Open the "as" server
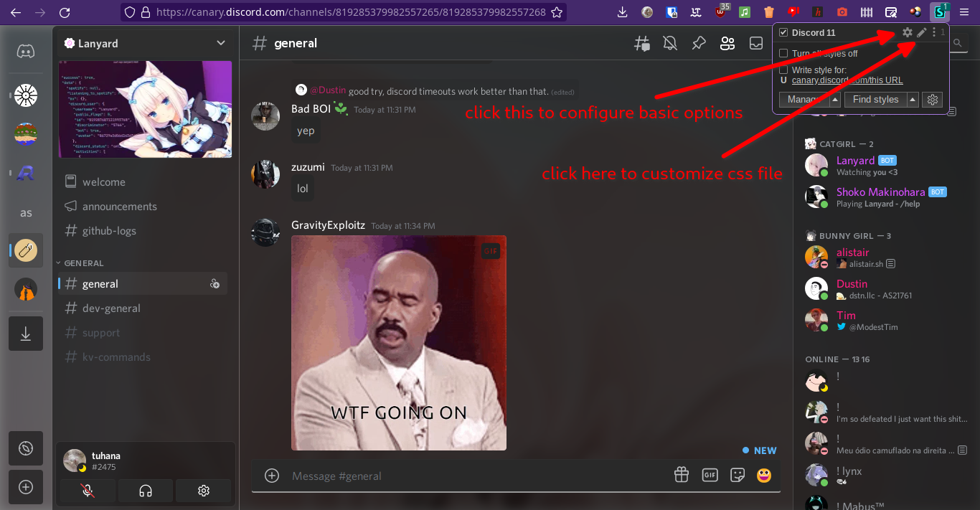The width and height of the screenshot is (980, 510). (x=26, y=212)
